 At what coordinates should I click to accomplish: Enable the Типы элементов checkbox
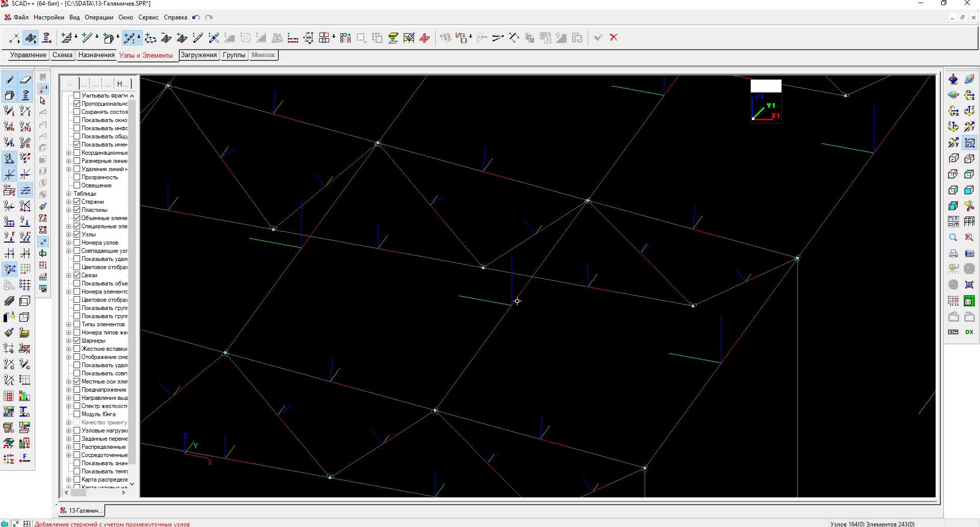point(77,324)
